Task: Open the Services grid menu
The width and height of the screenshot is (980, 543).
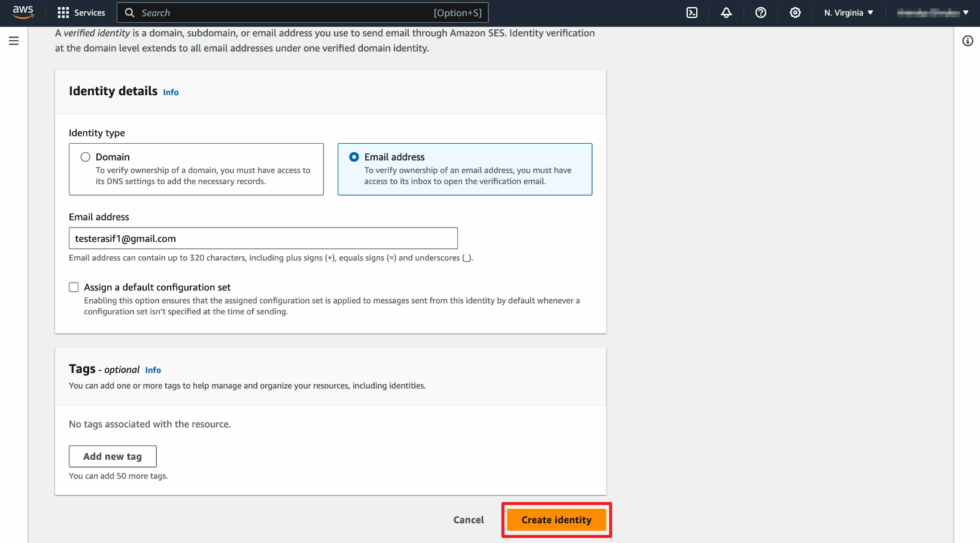Action: point(81,13)
